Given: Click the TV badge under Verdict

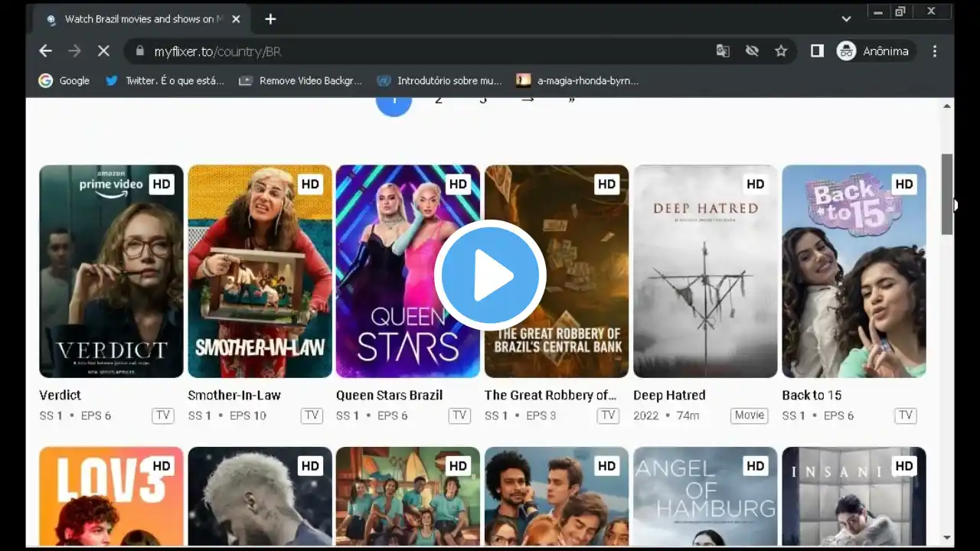Looking at the screenshot, I should point(162,416).
